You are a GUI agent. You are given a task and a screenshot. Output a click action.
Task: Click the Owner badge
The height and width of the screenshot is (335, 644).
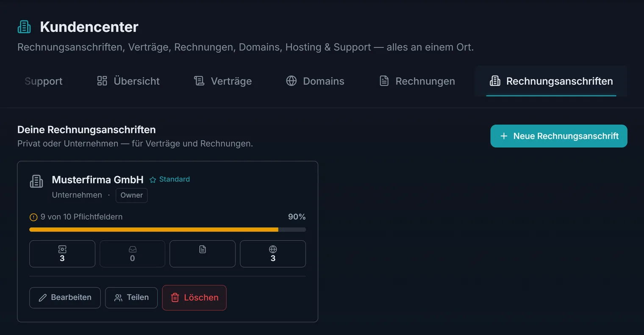pos(131,195)
